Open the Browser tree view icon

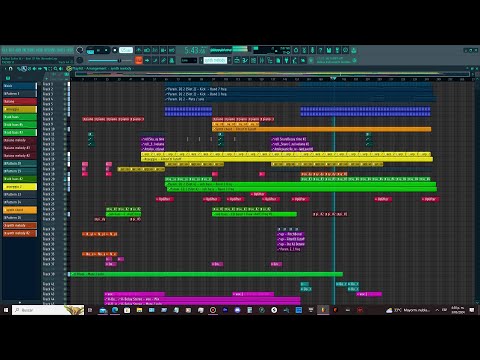coord(270,60)
